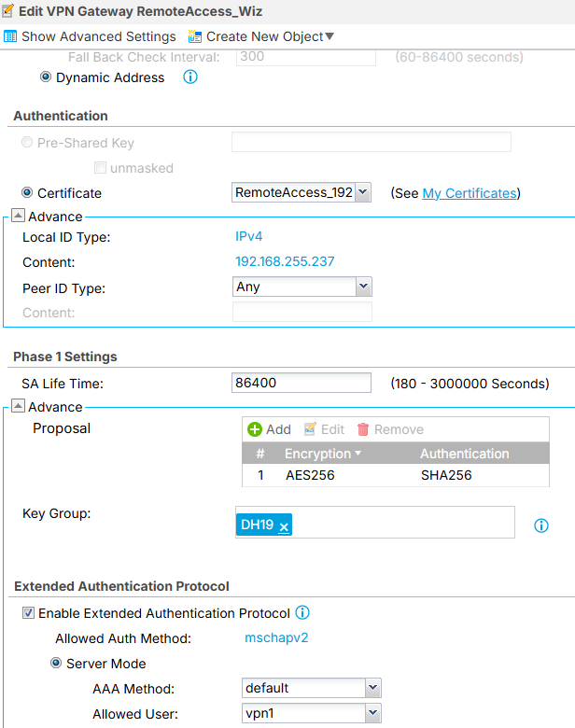Select the Certificate authentication option
The image size is (575, 728).
[27, 193]
